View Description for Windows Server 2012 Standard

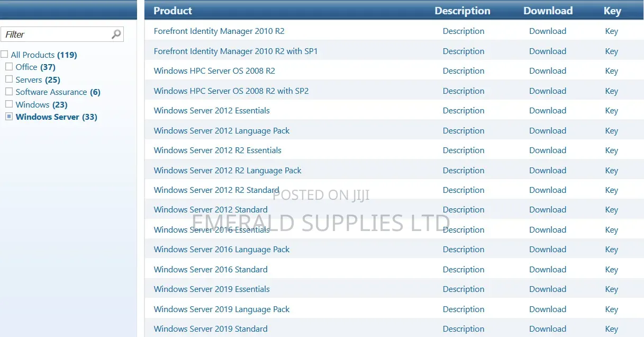click(464, 210)
